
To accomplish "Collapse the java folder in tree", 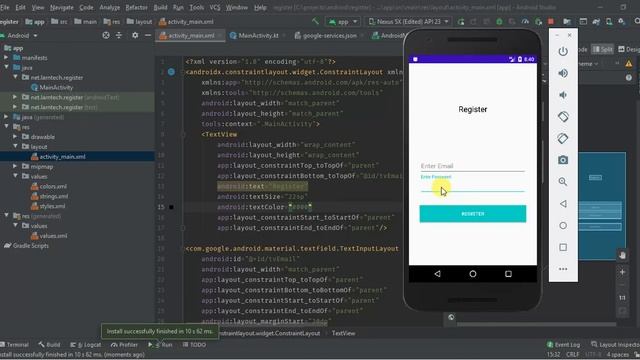I will point(6,67).
